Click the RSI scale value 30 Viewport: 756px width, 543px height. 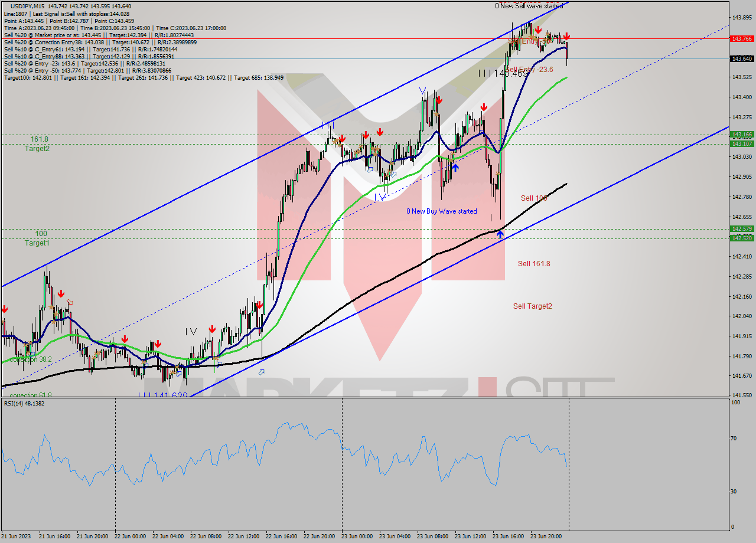735,491
